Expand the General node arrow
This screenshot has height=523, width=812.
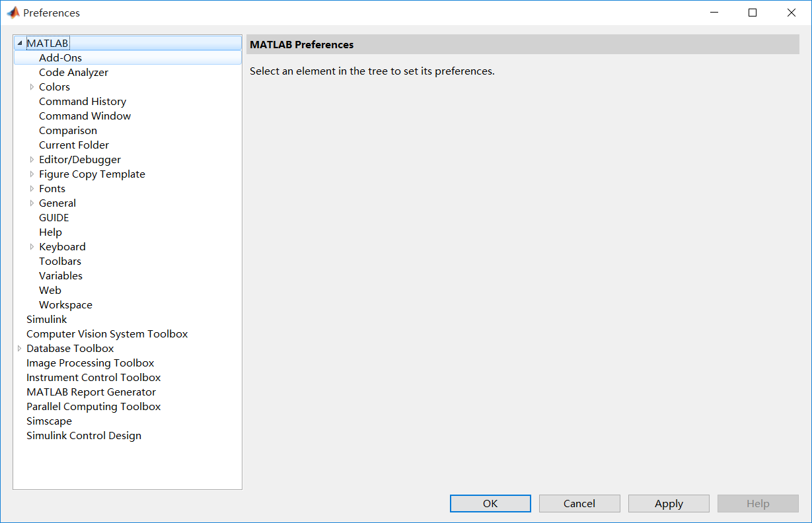coord(32,203)
